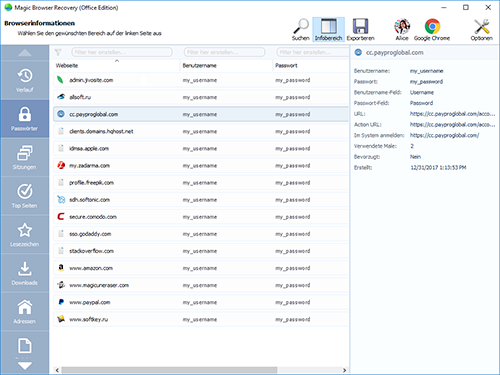Viewport: 500px width, 375px height.
Task: Open the Adressen section
Action: [x=25, y=312]
